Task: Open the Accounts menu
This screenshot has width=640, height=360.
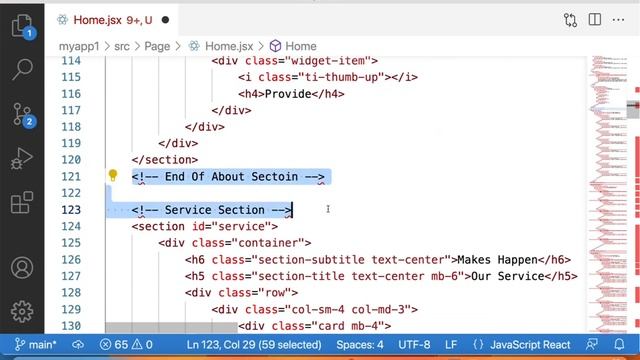Action: point(22,268)
